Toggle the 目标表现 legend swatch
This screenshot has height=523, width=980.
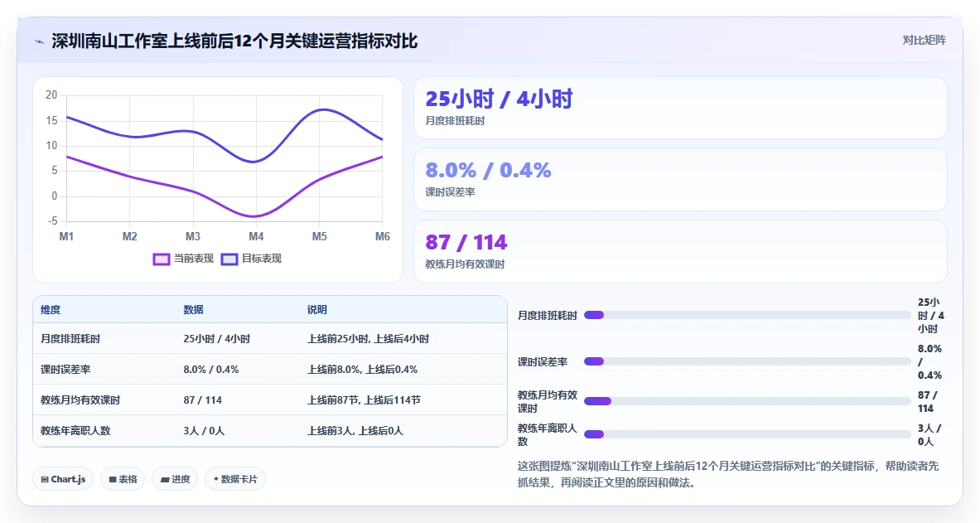pyautogui.click(x=229, y=259)
